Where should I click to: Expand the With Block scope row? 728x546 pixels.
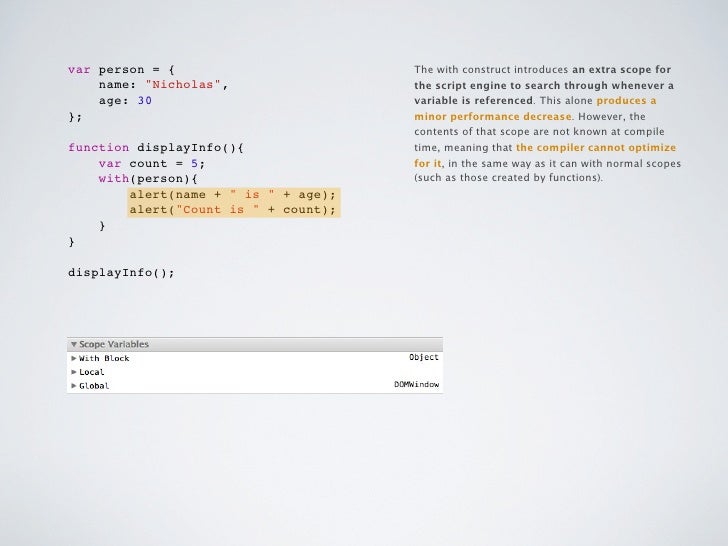pyautogui.click(x=73, y=358)
